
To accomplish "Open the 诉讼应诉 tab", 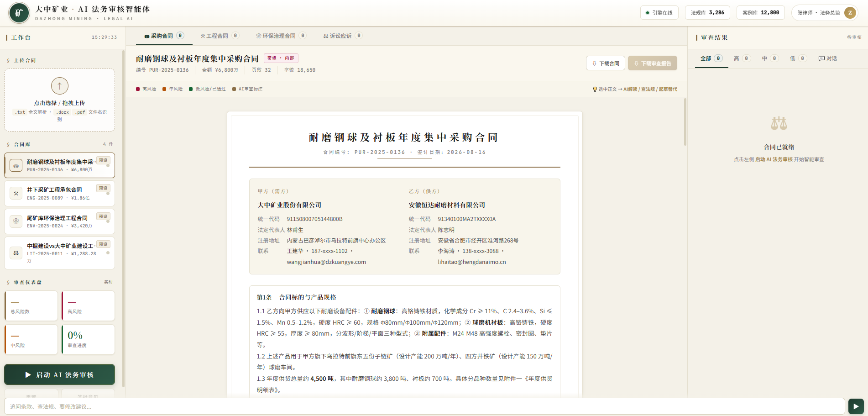I will click(343, 36).
